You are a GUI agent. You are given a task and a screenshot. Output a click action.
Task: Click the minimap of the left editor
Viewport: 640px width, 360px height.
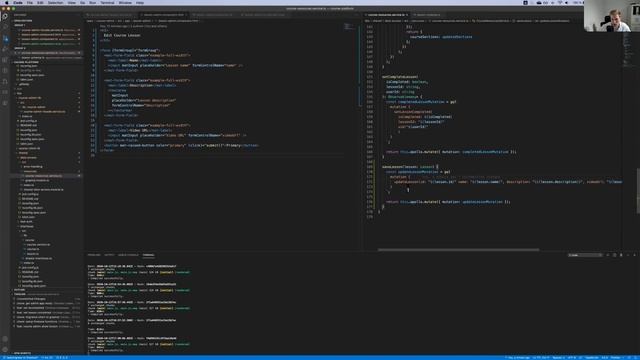tap(349, 27)
